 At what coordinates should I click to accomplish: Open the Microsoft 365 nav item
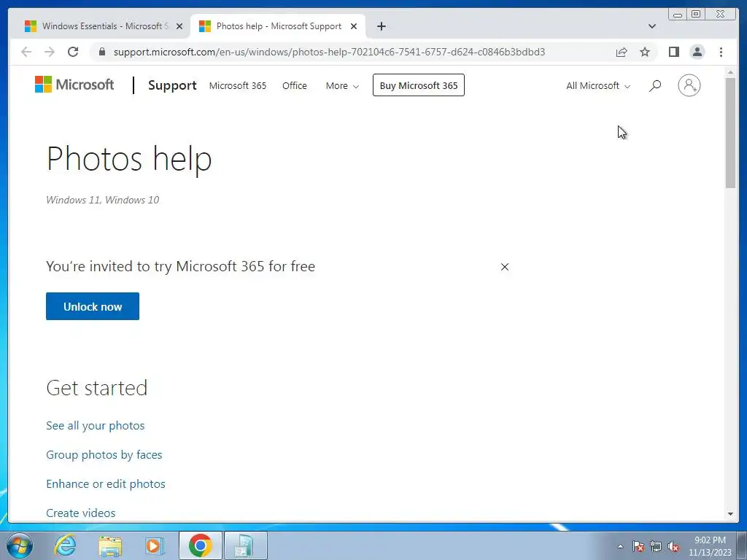pyautogui.click(x=238, y=86)
